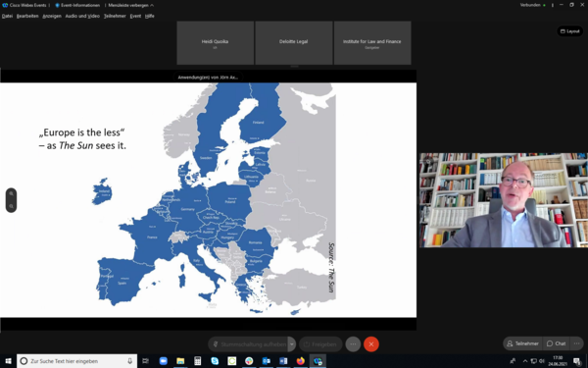This screenshot has width=588, height=368.
Task: Toggle the Teilnehmer panel
Action: [522, 343]
